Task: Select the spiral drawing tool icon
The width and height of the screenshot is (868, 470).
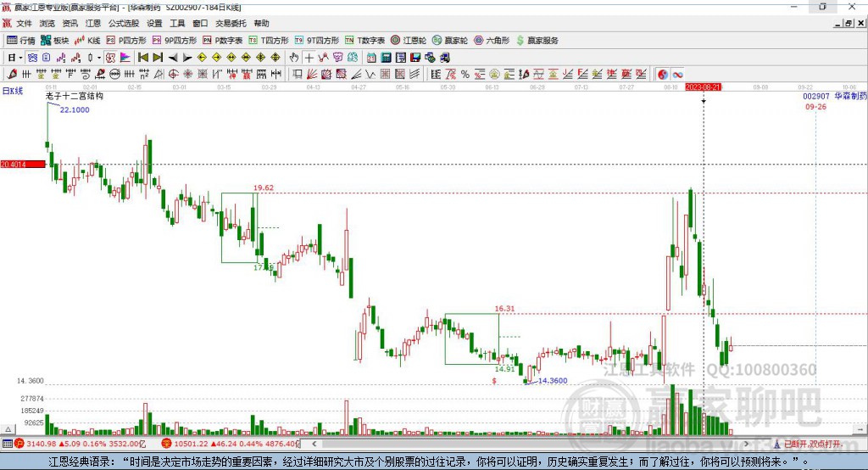Action: tap(86, 75)
